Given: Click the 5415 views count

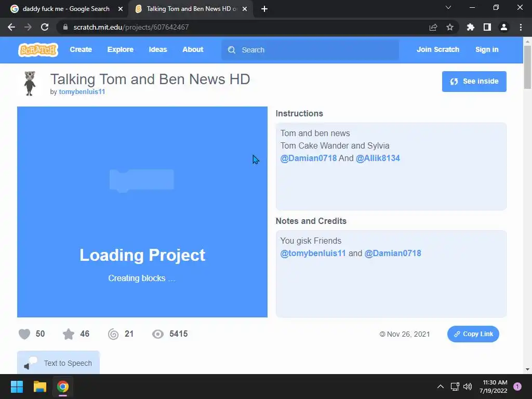Looking at the screenshot, I should pos(179,334).
